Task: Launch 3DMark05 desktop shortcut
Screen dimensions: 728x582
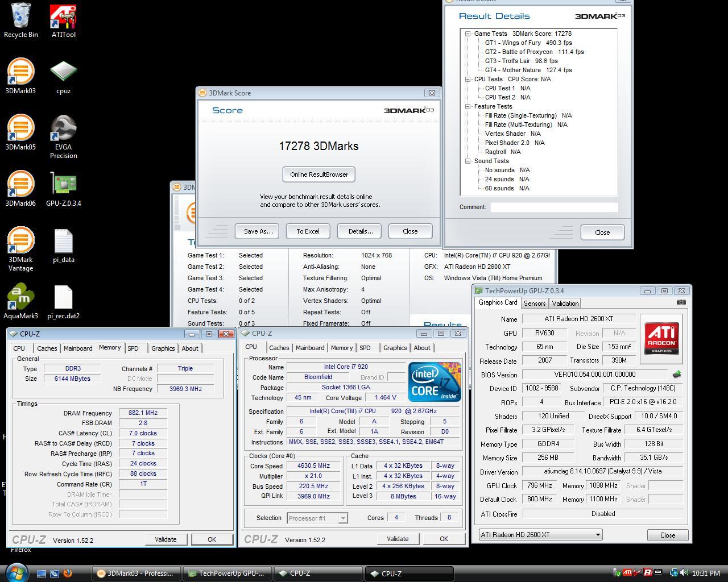Action: pos(20,132)
